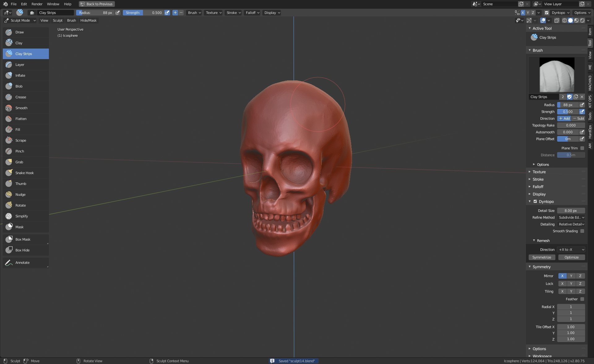The height and width of the screenshot is (364, 594).
Task: Activate the Simplify brush tool
Action: [x=22, y=216]
